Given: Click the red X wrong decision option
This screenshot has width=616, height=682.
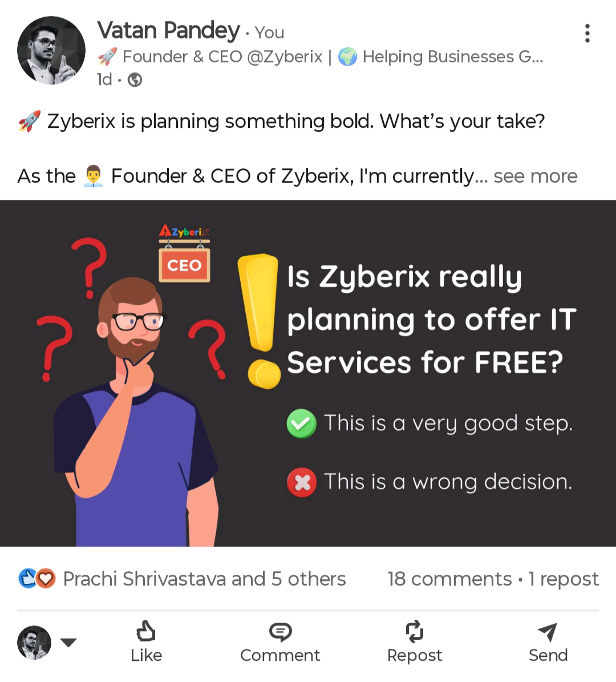Looking at the screenshot, I should coord(301,482).
